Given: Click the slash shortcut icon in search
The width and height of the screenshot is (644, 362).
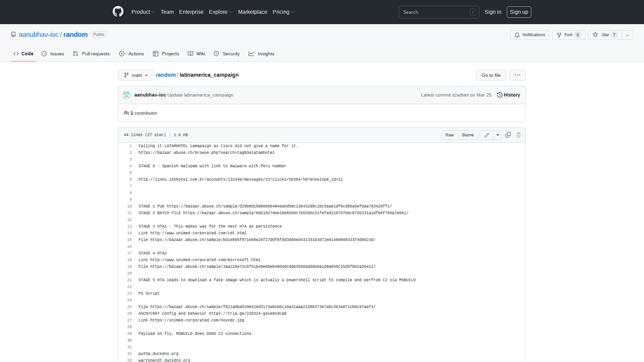Looking at the screenshot, I should pyautogui.click(x=473, y=12).
